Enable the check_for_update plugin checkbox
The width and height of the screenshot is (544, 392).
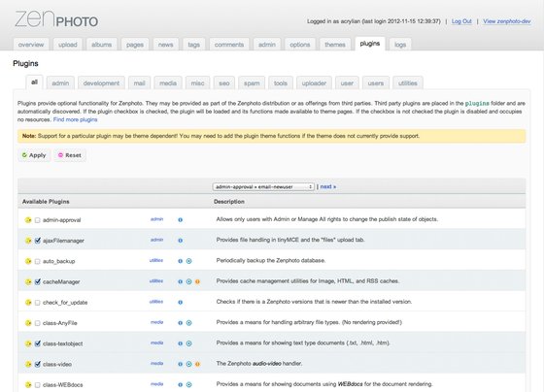click(x=38, y=303)
